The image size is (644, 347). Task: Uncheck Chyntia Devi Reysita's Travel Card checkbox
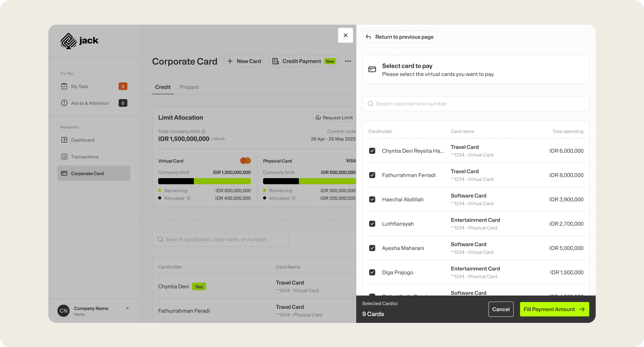(372, 151)
